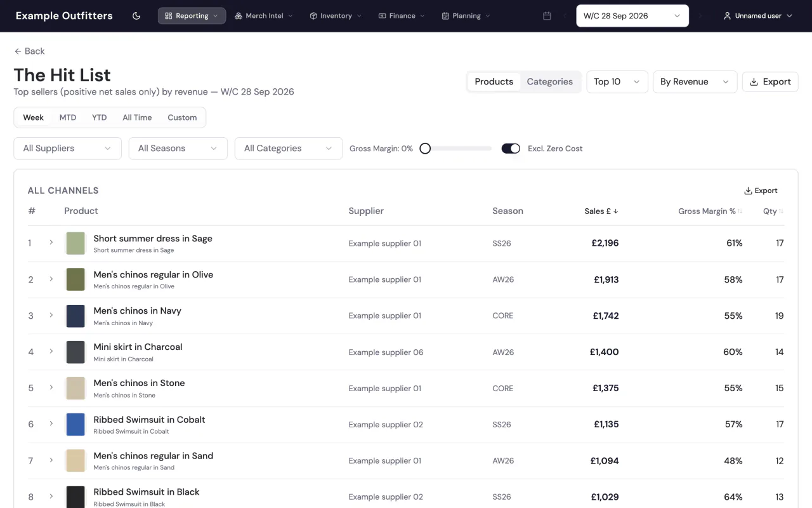Sort by Sales £ column header
Image resolution: width=812 pixels, height=508 pixels.
tap(601, 211)
